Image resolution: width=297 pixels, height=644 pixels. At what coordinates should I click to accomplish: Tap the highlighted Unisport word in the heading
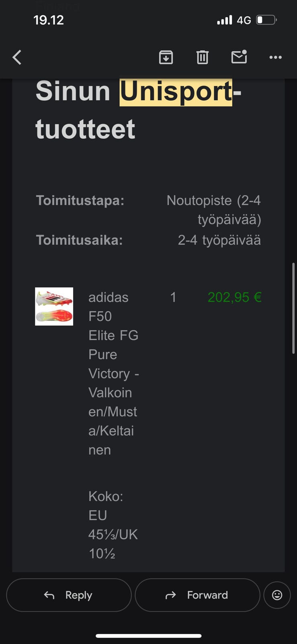tap(176, 92)
